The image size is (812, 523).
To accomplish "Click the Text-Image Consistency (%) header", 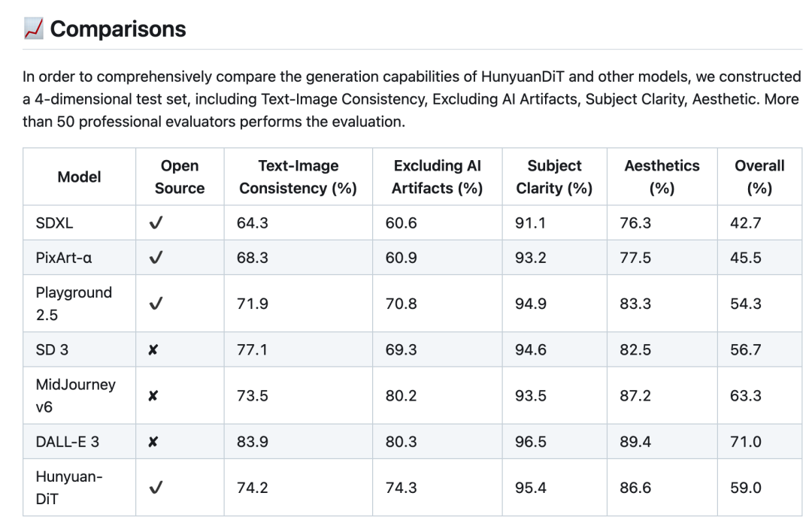I will click(x=298, y=177).
